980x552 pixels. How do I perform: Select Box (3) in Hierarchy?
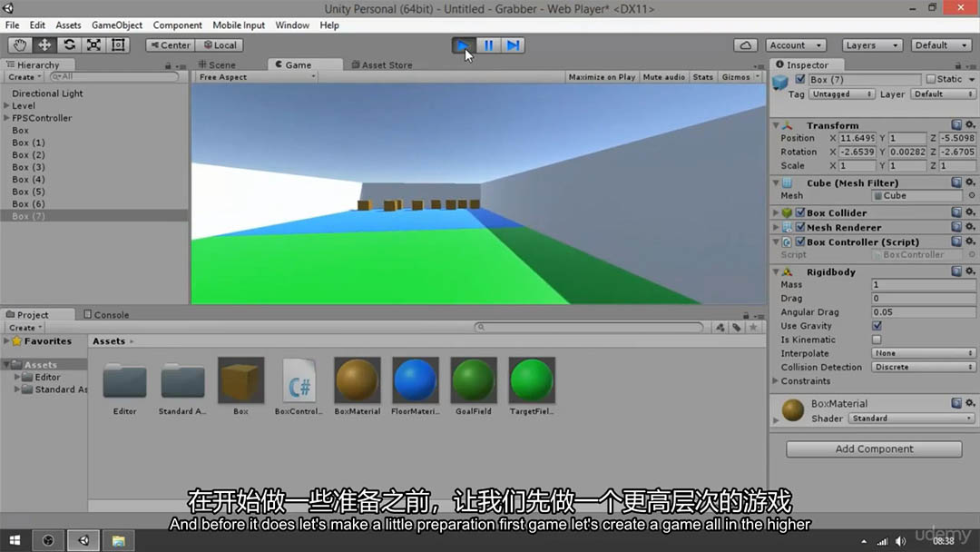click(29, 167)
